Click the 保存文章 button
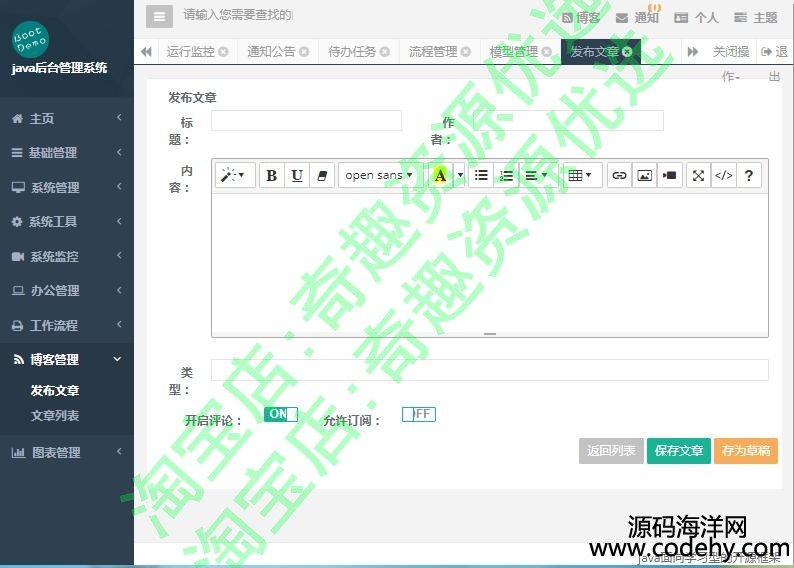 [x=679, y=451]
